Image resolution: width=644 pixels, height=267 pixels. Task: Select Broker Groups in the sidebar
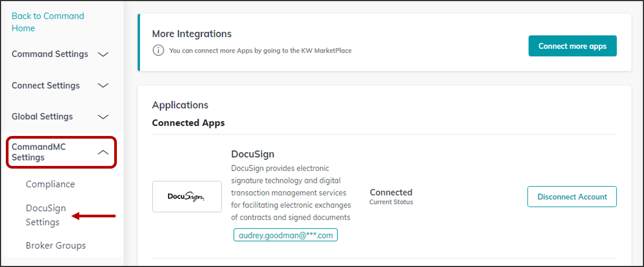[56, 245]
